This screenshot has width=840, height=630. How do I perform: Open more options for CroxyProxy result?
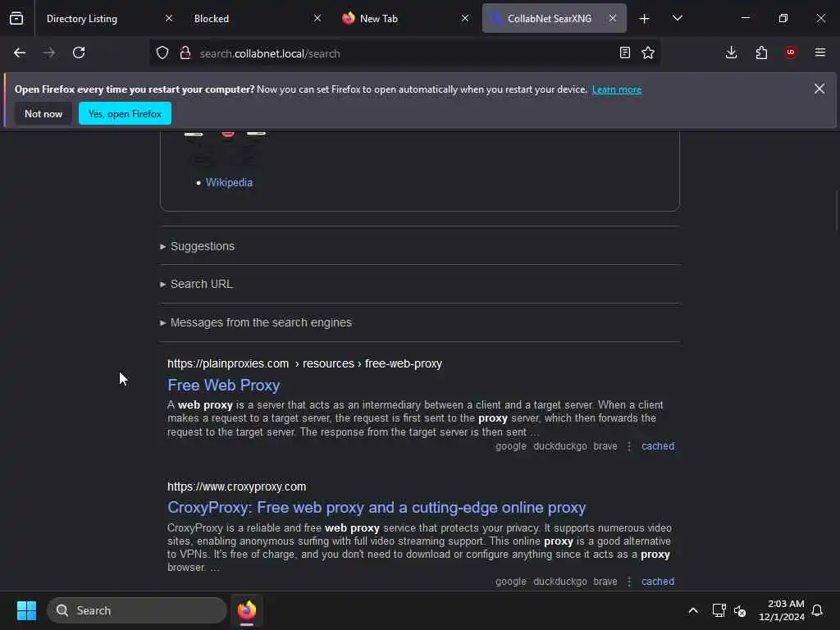(x=629, y=582)
